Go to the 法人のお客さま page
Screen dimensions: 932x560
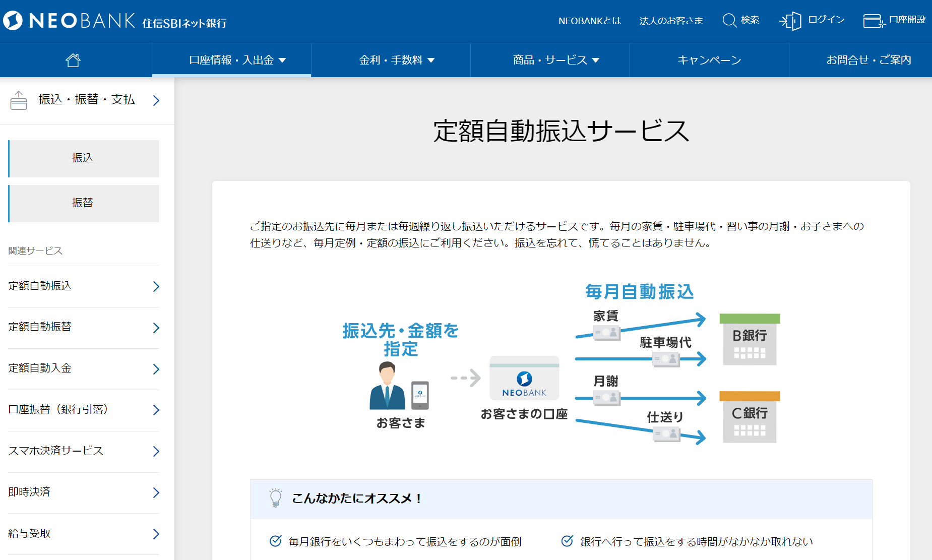tap(671, 21)
